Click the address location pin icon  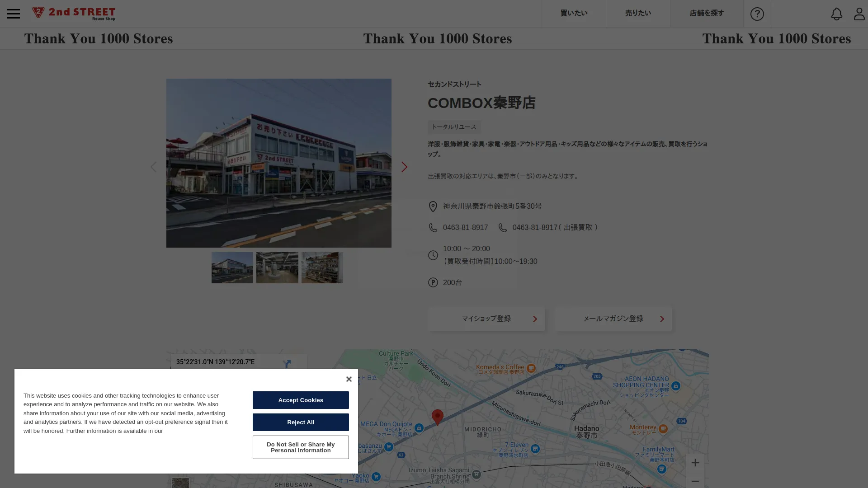click(x=433, y=206)
